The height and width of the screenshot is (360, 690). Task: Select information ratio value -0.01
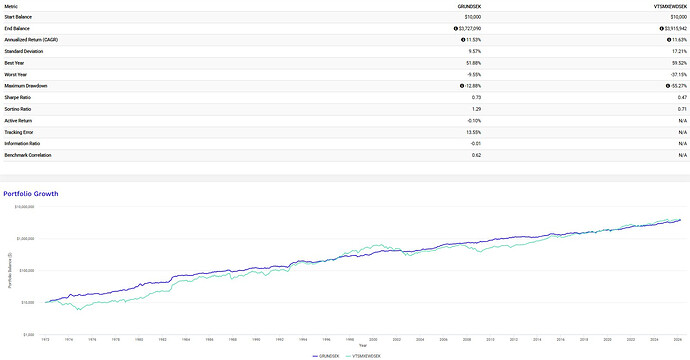click(476, 143)
